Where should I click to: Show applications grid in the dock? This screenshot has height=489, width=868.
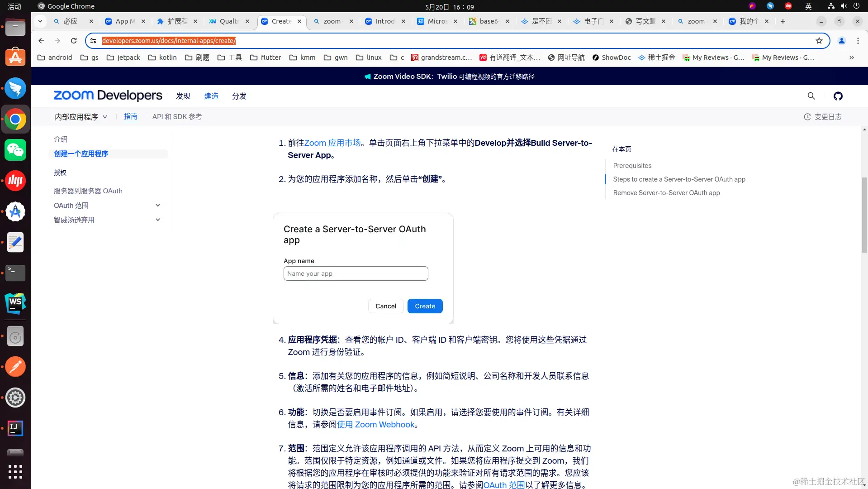tap(15, 472)
